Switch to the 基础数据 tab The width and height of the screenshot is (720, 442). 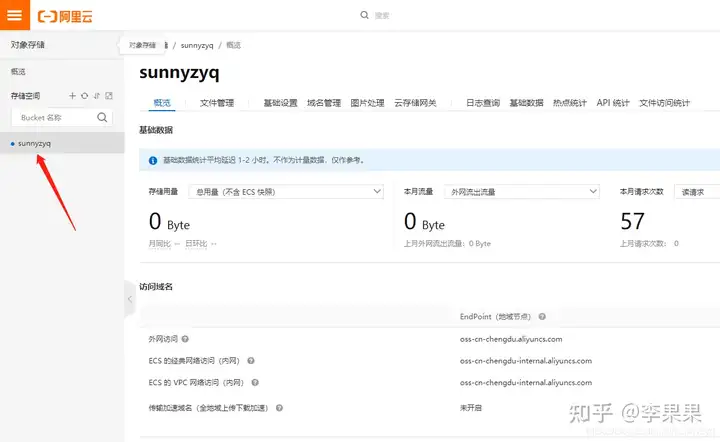coord(526,103)
